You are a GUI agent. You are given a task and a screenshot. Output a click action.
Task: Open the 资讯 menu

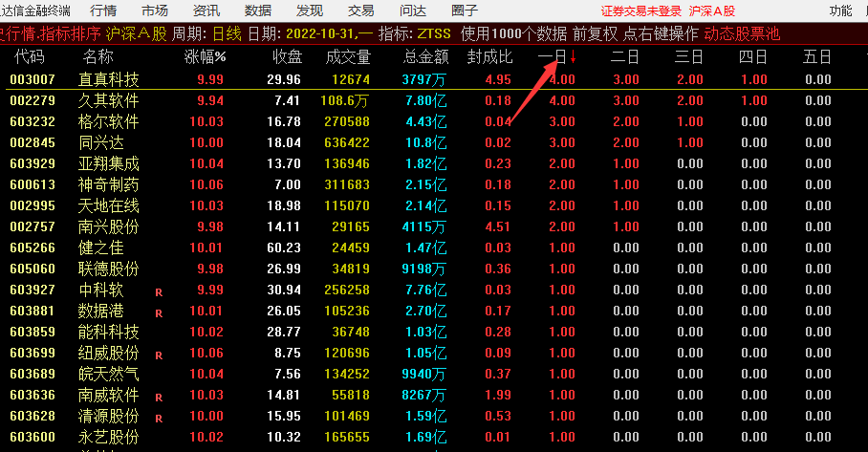coord(206,11)
